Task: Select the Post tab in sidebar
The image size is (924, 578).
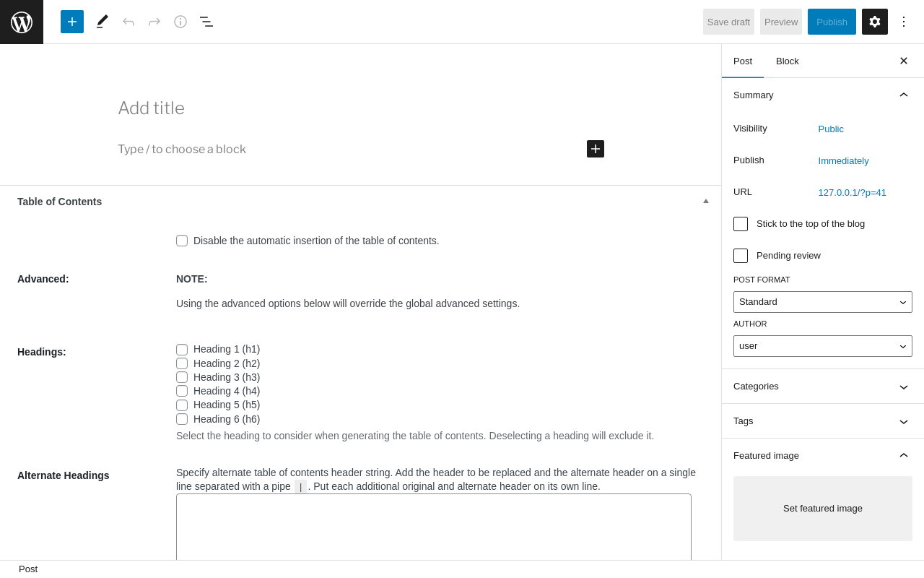Action: point(743,61)
